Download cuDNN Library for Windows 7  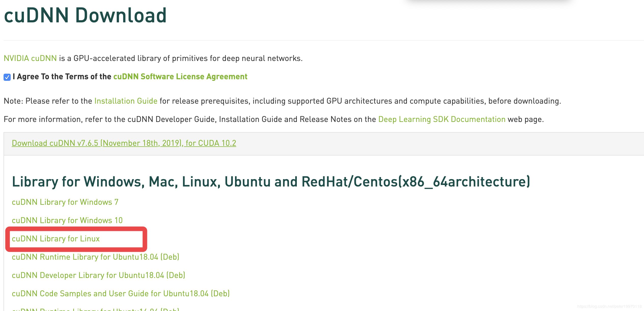coord(65,202)
